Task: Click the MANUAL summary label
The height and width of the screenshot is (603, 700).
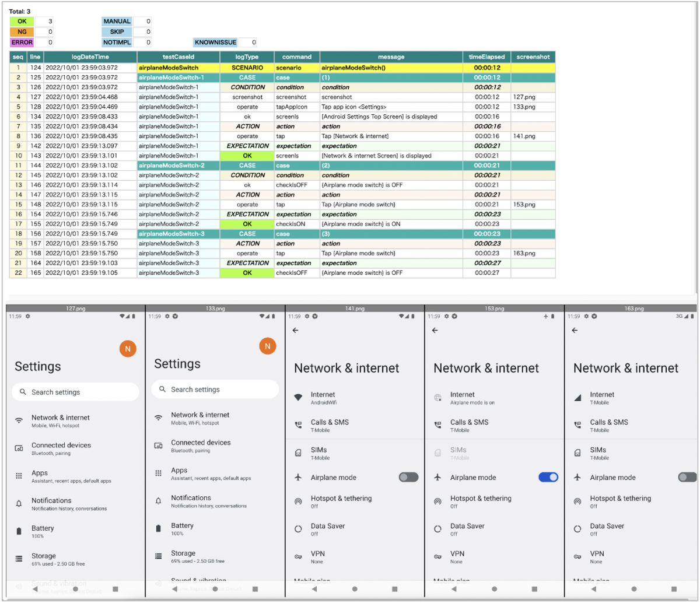Action: (117, 21)
